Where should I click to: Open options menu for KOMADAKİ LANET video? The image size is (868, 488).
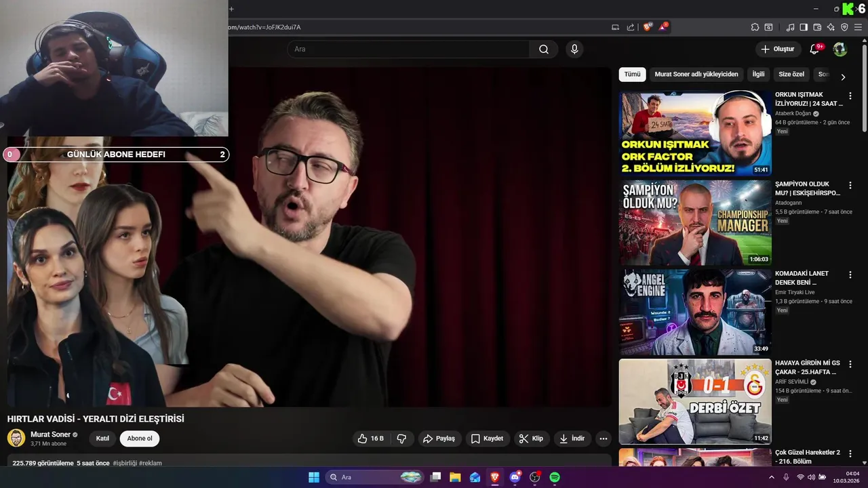tap(850, 274)
